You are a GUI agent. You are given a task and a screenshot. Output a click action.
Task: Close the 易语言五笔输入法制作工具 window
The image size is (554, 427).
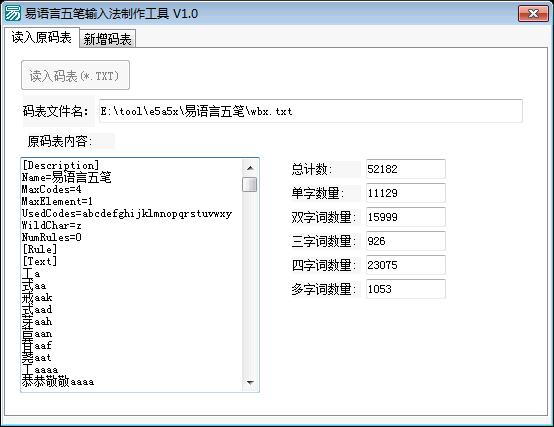[x=533, y=14]
